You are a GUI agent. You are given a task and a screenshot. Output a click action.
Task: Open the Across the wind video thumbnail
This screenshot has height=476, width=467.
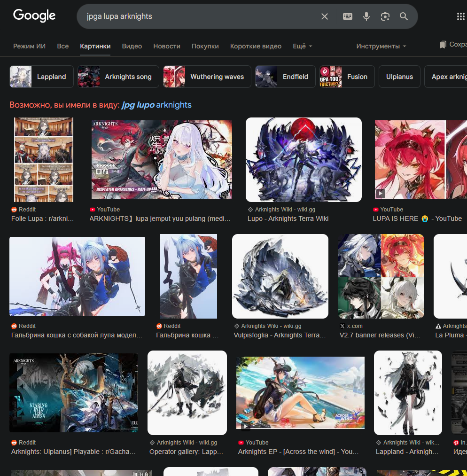tap(300, 393)
